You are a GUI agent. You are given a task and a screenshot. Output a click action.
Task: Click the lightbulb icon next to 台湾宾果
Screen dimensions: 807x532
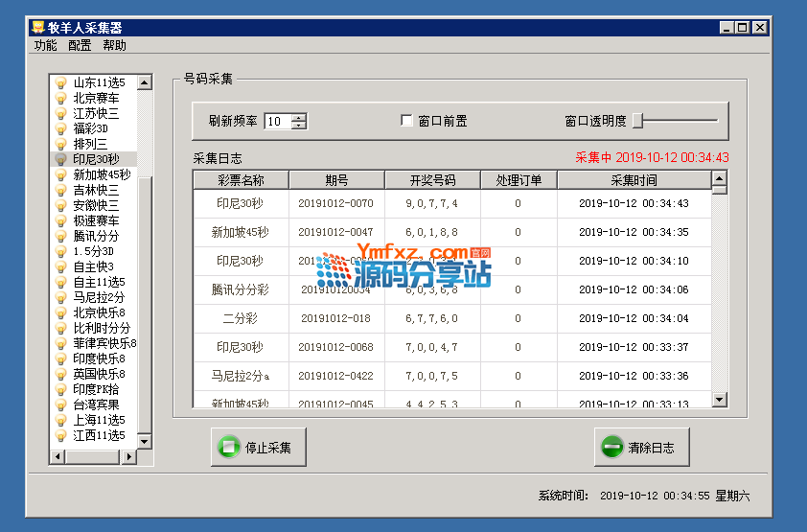pyautogui.click(x=61, y=405)
